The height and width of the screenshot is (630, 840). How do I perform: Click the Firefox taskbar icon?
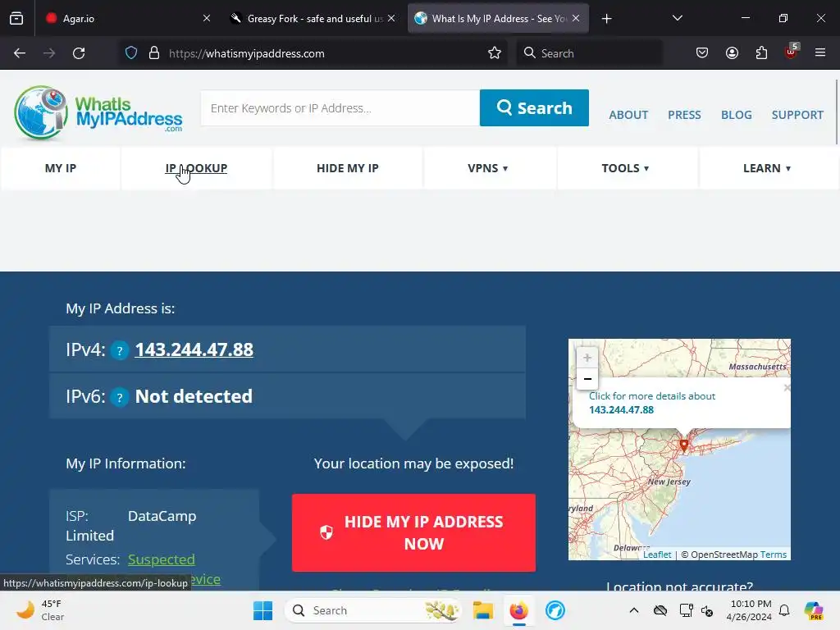tap(518, 610)
